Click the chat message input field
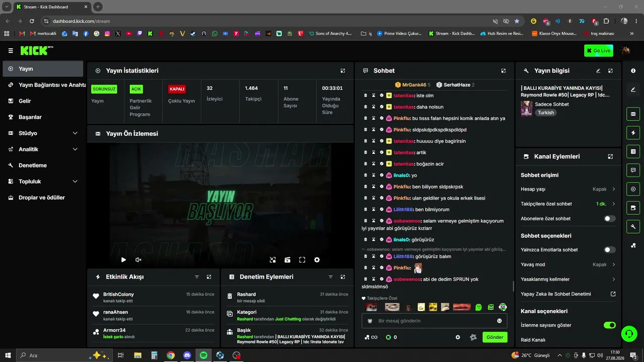 [x=434, y=321]
